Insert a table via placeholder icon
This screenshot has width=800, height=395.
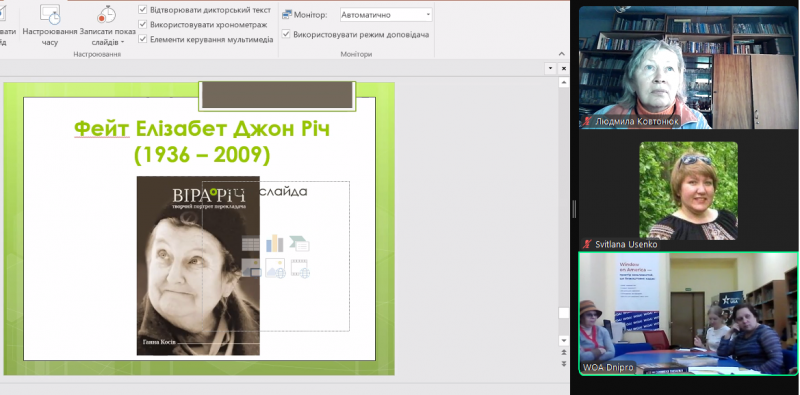pyautogui.click(x=251, y=243)
